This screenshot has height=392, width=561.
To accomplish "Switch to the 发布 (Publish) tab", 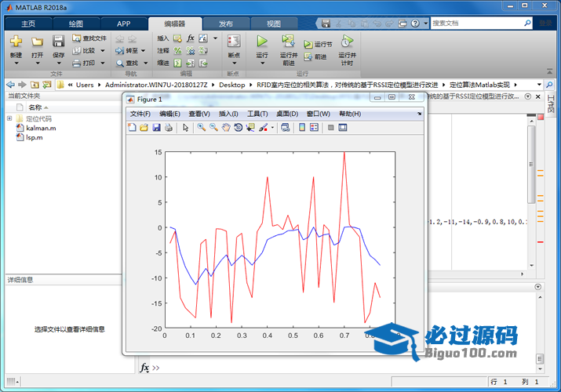I will (x=226, y=24).
